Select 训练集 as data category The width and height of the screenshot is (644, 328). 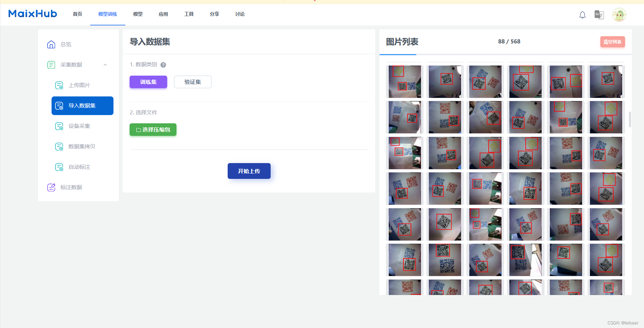click(x=148, y=82)
